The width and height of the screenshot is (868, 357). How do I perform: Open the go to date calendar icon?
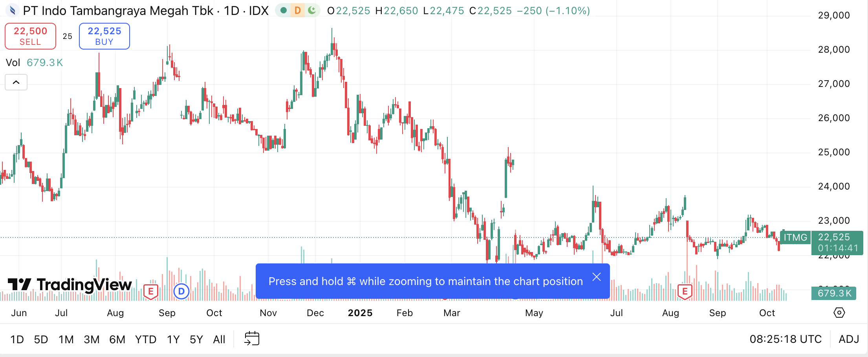click(x=252, y=339)
